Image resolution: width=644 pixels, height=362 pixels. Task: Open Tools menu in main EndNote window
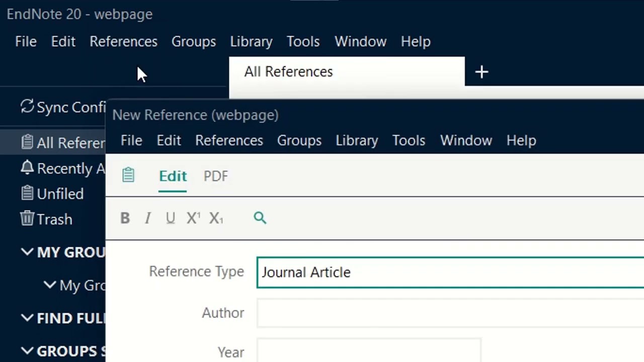tap(303, 41)
